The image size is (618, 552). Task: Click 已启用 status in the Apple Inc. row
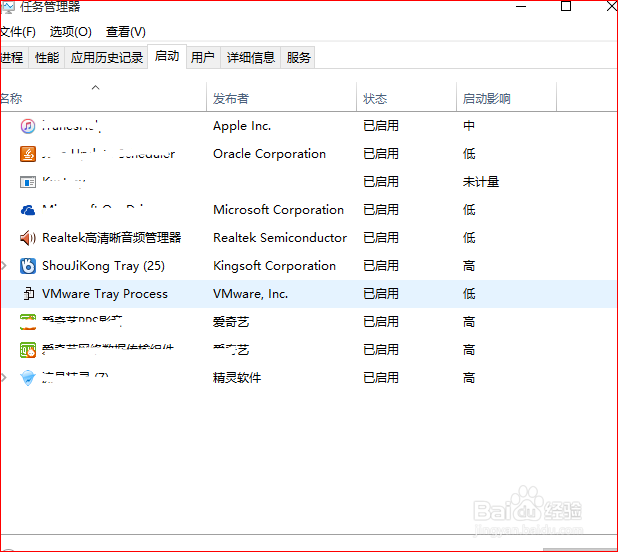pyautogui.click(x=381, y=126)
